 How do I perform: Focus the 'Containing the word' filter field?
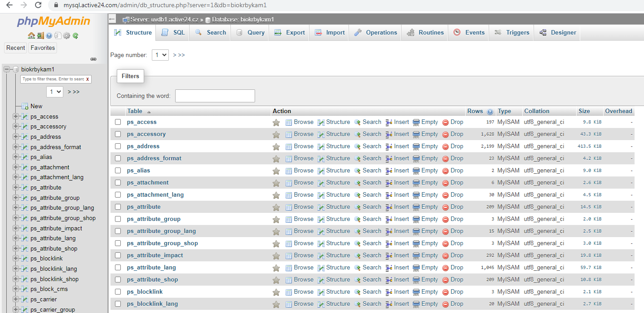[215, 96]
